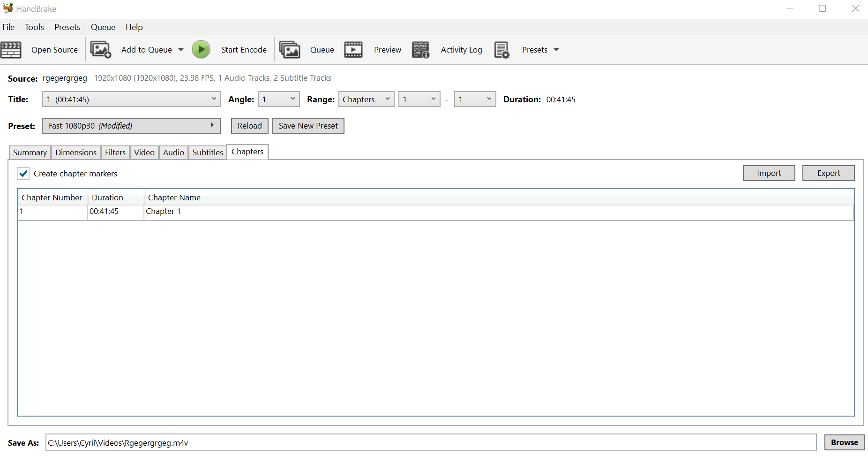The image size is (868, 456).
Task: Click the green Start Encode play icon
Action: [x=201, y=50]
